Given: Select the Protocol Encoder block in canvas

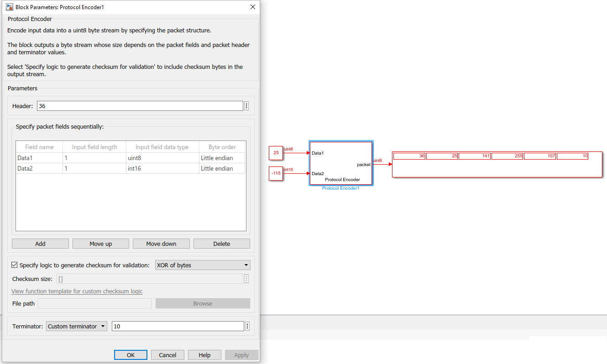Looking at the screenshot, I should pyautogui.click(x=341, y=163).
